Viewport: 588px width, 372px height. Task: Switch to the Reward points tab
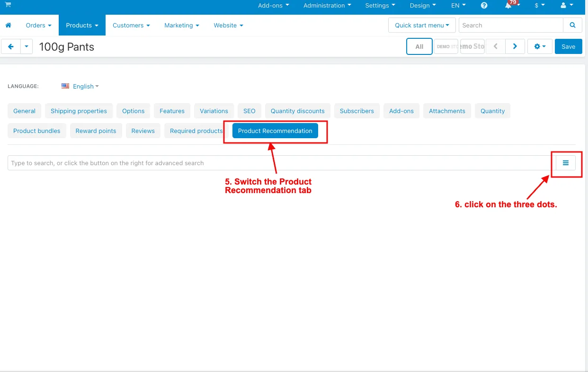[96, 131]
